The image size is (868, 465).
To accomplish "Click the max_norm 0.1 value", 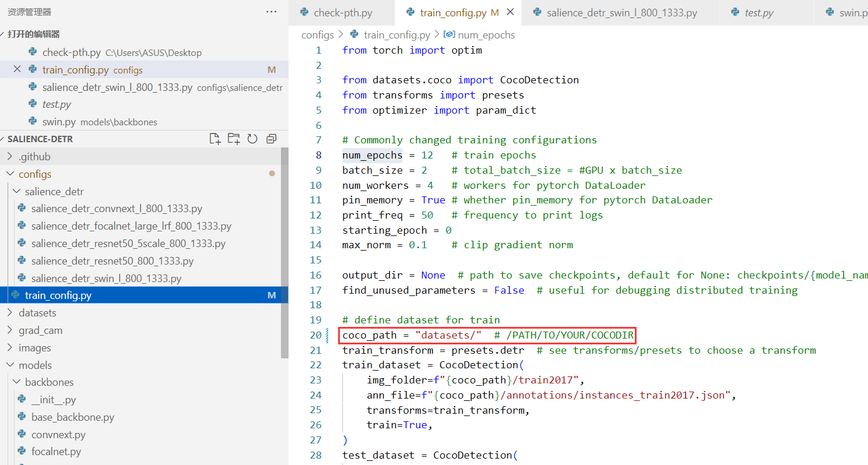I will pos(418,245).
